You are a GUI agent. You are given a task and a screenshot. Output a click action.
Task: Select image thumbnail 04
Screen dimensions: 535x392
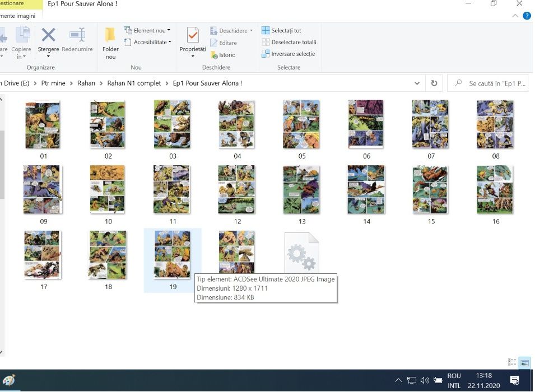point(236,124)
